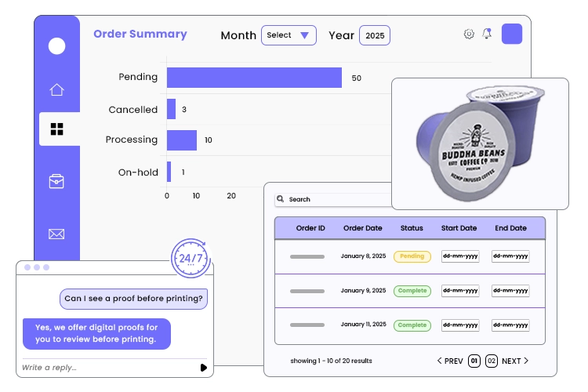This screenshot has width=588, height=392.
Task: Open settings gear icon
Action: pos(469,34)
